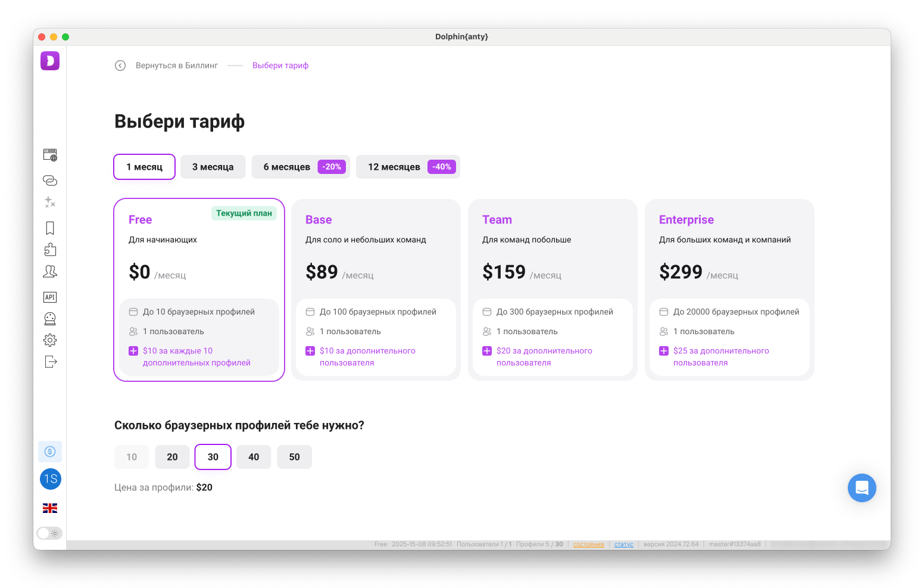Choose the Enterprise plan card
Image resolution: width=924 pixels, height=588 pixels.
(x=729, y=290)
